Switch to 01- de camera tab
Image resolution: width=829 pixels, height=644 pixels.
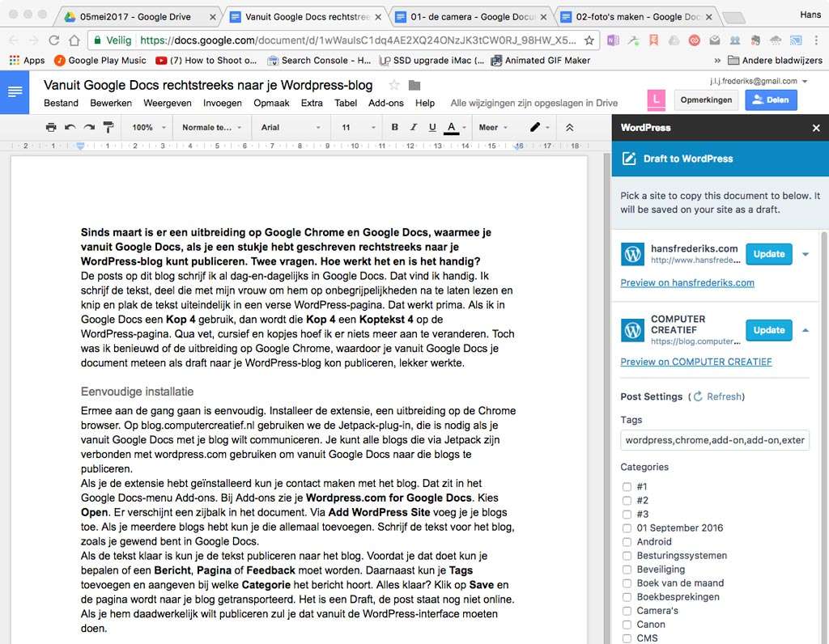(472, 17)
